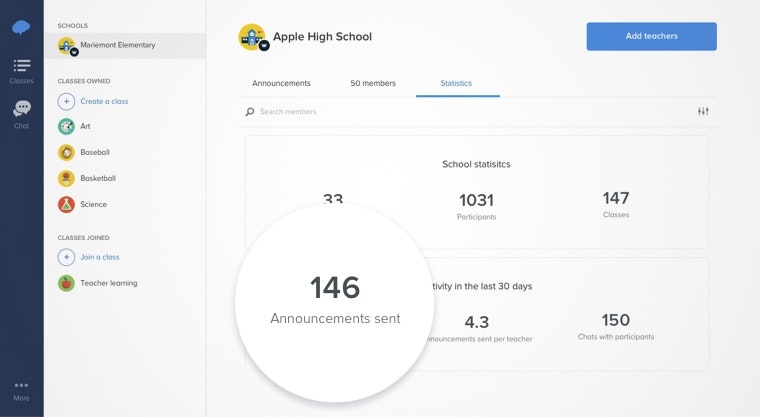Image resolution: width=760 pixels, height=417 pixels.
Task: Click the 146 Announcements sent magnified figure
Action: click(335, 299)
